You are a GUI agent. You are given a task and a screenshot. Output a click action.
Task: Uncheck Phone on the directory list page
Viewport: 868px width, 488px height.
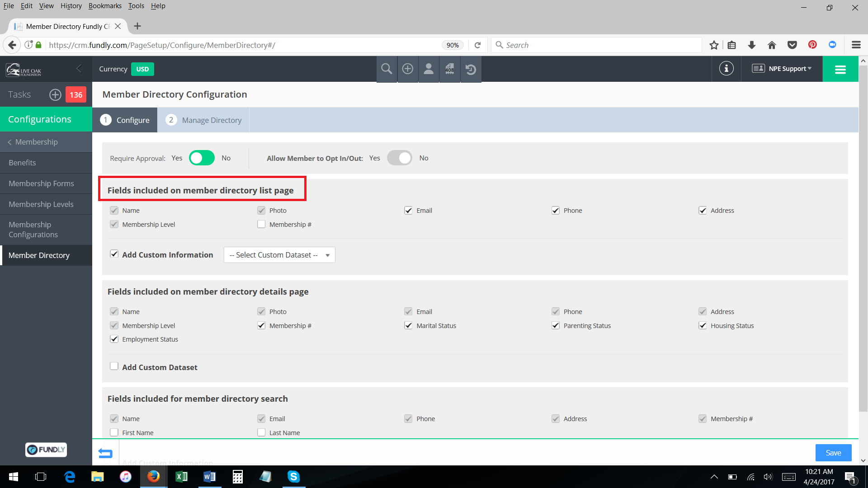pyautogui.click(x=556, y=211)
